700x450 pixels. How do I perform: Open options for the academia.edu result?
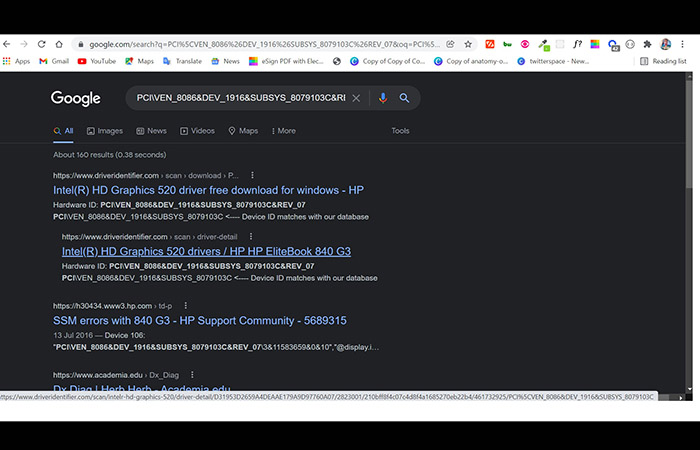coord(192,375)
